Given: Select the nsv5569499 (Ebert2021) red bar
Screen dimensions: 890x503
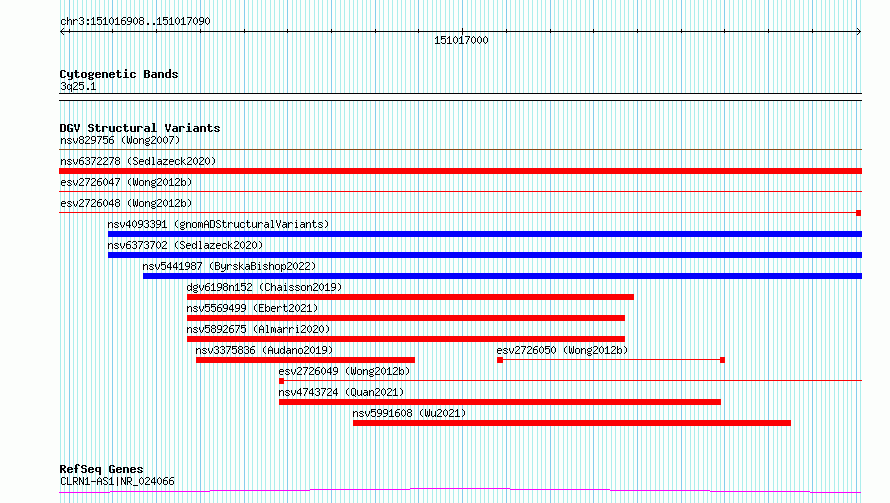Looking at the screenshot, I should [406, 318].
